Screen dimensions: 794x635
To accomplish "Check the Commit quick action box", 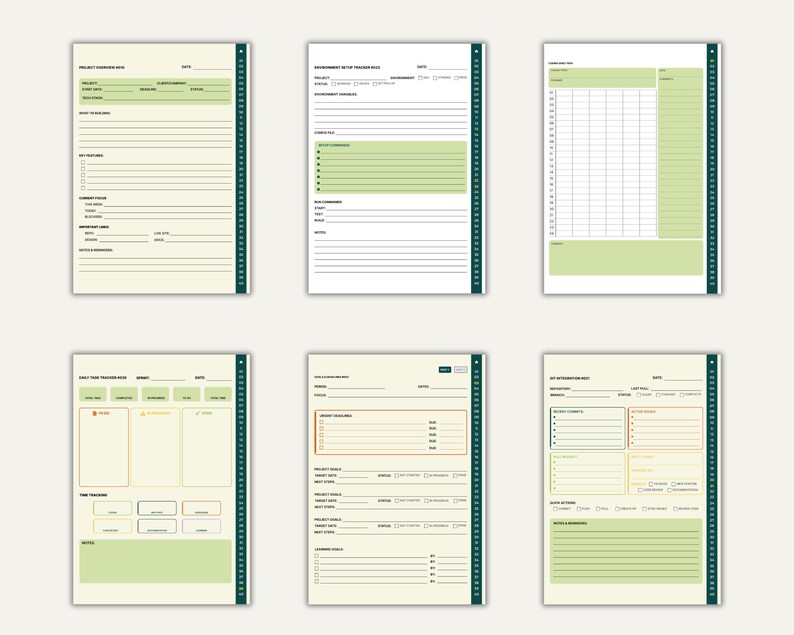I will point(555,508).
